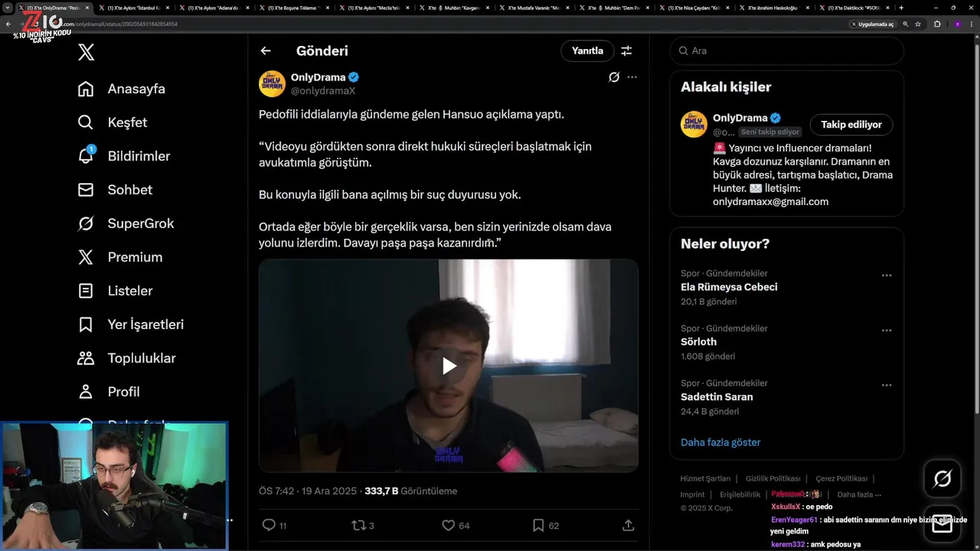Open Yer İşaretleri bookmarks page
The height and width of the screenshot is (551, 980).
[x=131, y=324]
